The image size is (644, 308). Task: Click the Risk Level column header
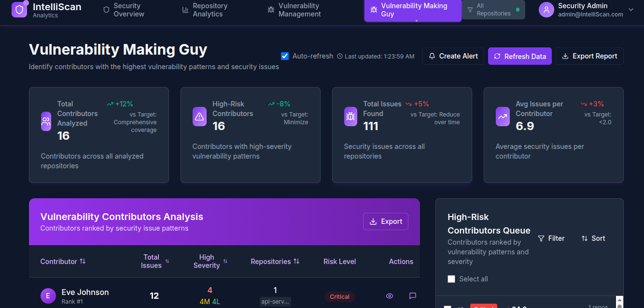(x=339, y=262)
